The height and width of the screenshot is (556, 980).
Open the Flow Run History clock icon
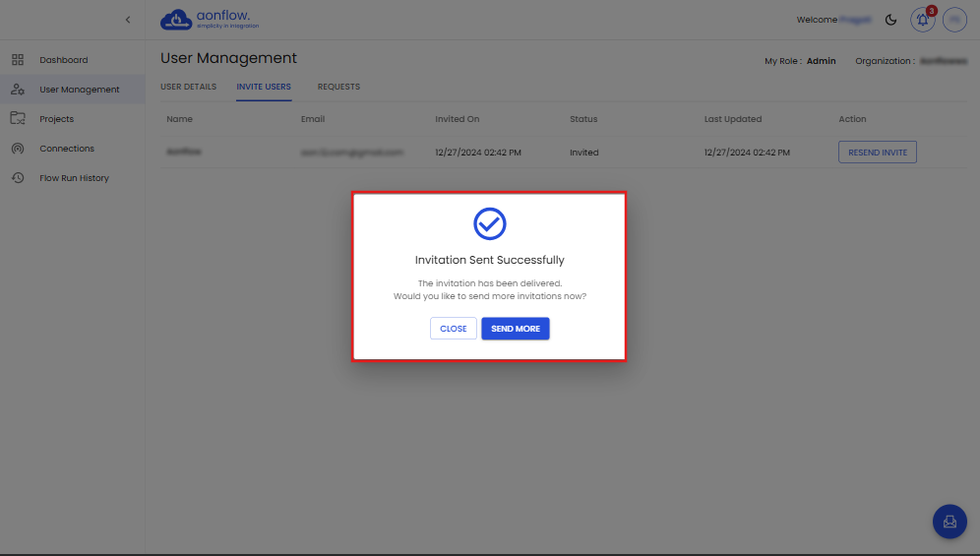pyautogui.click(x=18, y=178)
